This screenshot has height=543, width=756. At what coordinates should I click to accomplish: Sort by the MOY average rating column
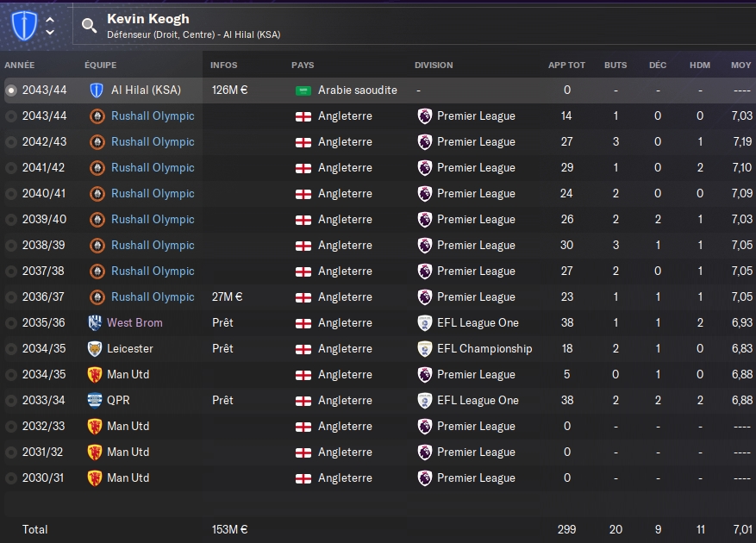[740, 65]
